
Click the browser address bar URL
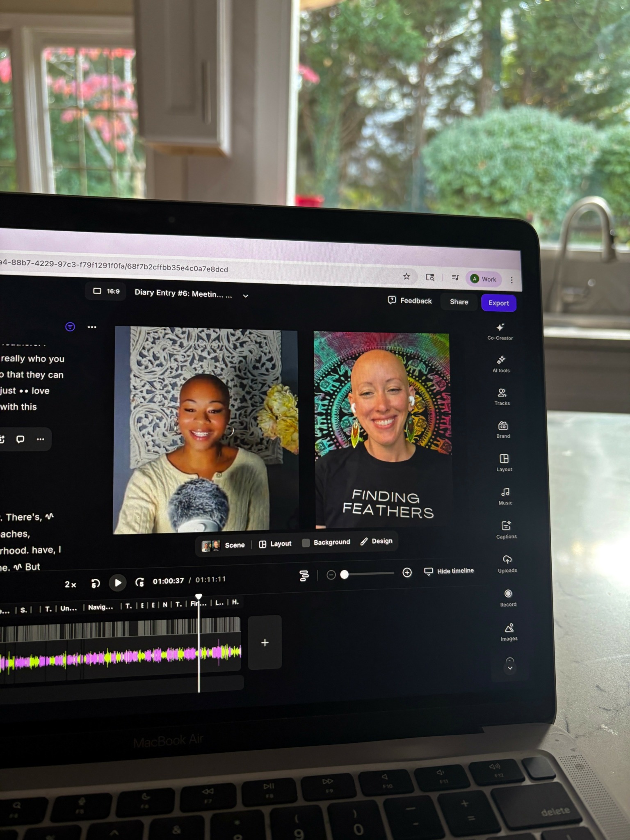(x=114, y=266)
